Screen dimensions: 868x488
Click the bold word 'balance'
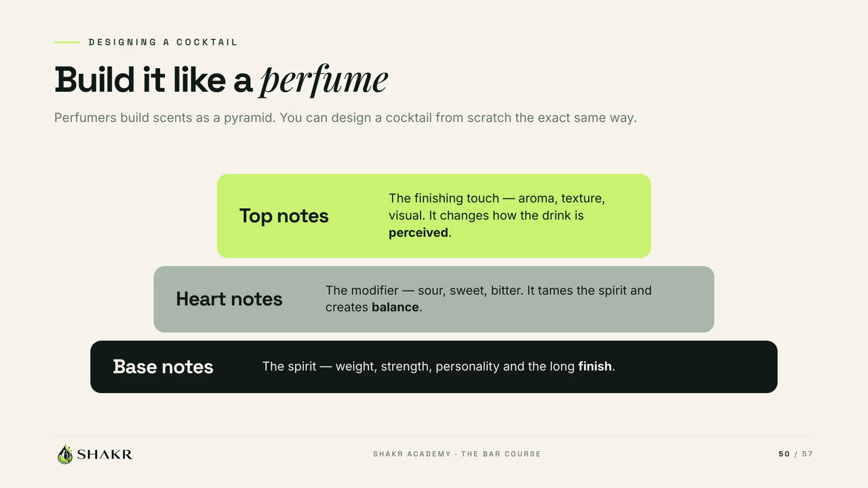tap(395, 307)
